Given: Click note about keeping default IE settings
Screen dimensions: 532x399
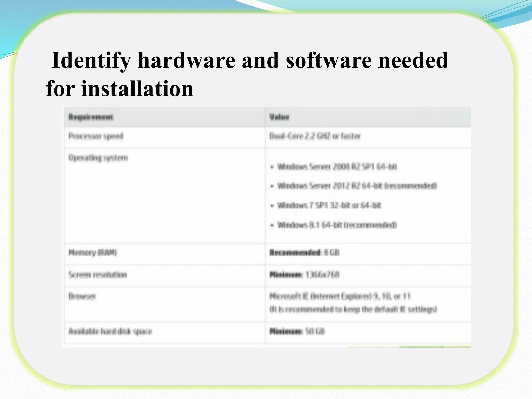Looking at the screenshot, I should pos(353,309).
